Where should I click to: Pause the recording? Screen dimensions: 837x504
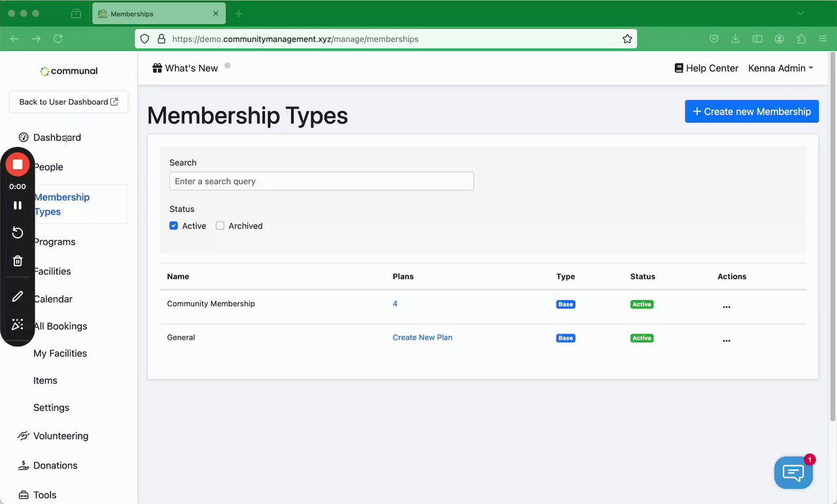tap(18, 205)
